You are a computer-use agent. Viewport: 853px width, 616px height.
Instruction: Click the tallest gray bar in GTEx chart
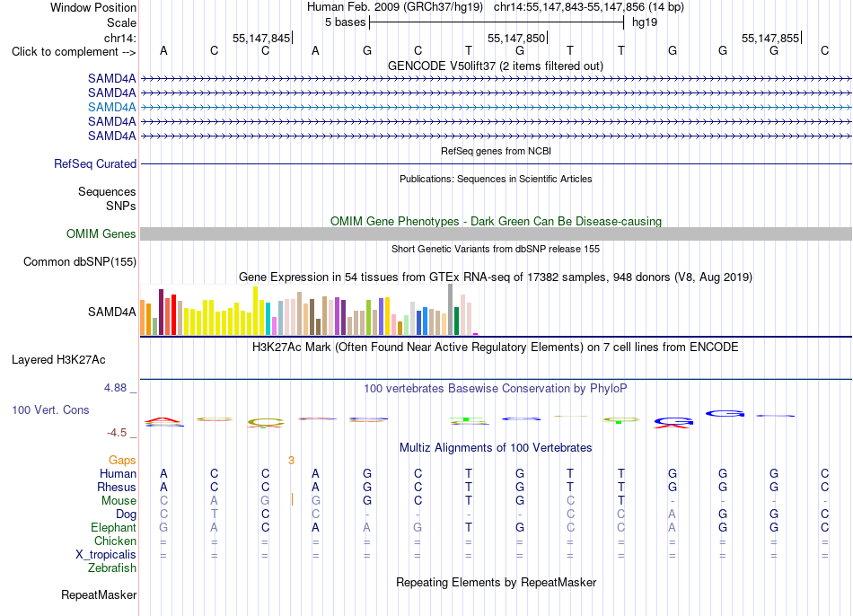(x=451, y=310)
